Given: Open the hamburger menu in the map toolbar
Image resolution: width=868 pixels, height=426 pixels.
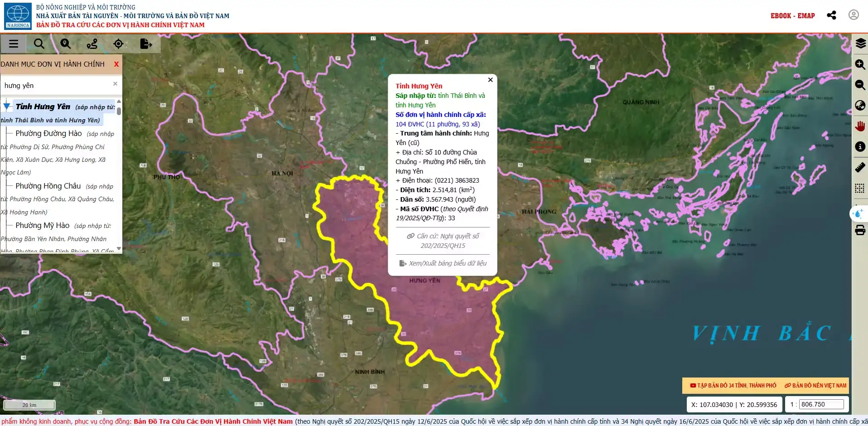Looking at the screenshot, I should tap(14, 44).
